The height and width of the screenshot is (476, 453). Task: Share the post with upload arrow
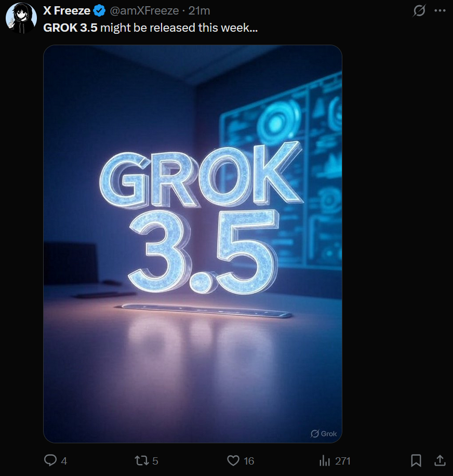click(439, 460)
